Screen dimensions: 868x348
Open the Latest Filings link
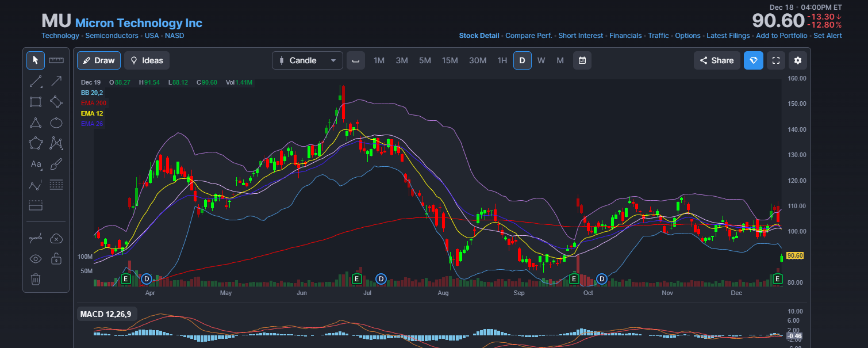[728, 36]
